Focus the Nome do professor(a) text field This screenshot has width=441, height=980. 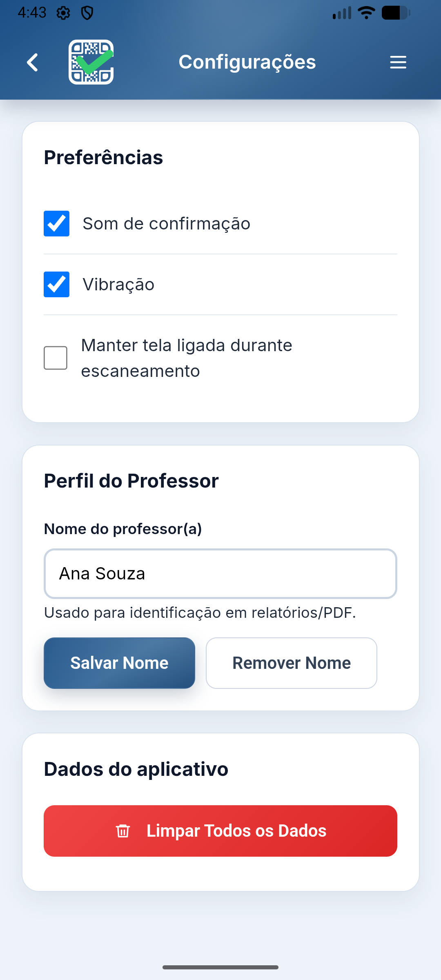[x=220, y=574]
